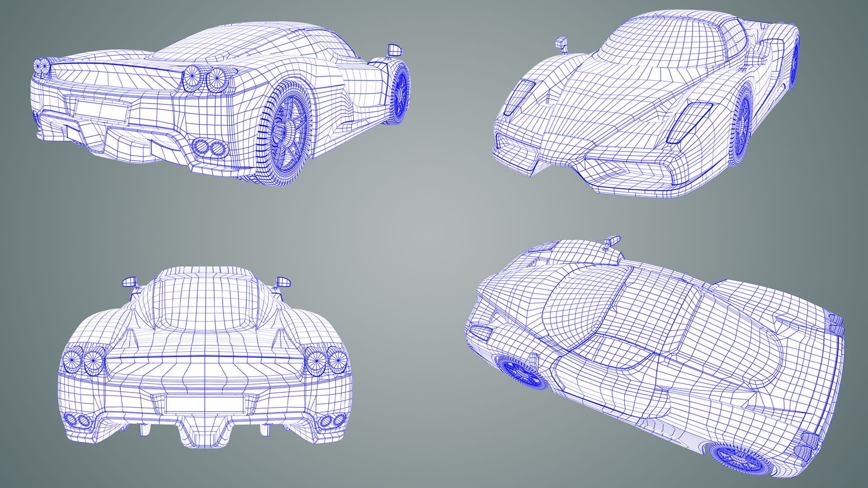868x488 pixels.
Task: Click the right headlight on top-right car
Action: pos(689,123)
